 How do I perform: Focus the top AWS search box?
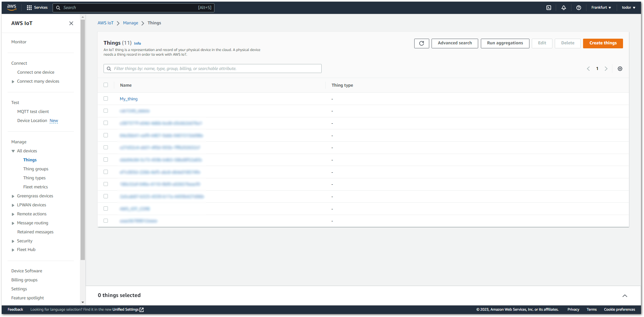point(134,8)
